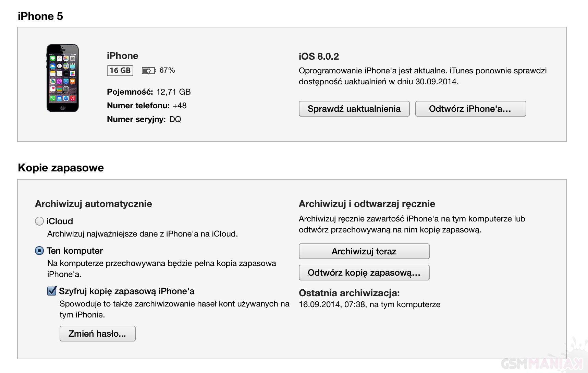
Task: Open the Zmień hasło dialog
Action: pyautogui.click(x=97, y=334)
